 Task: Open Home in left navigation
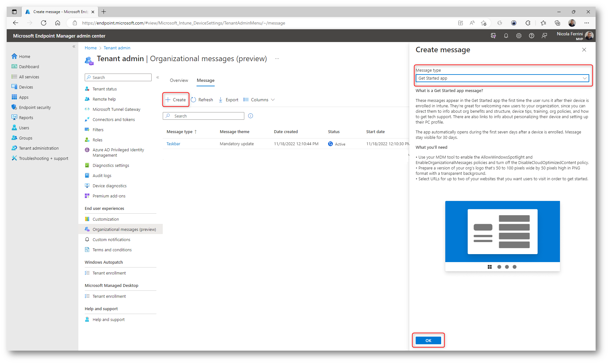[x=21, y=56]
